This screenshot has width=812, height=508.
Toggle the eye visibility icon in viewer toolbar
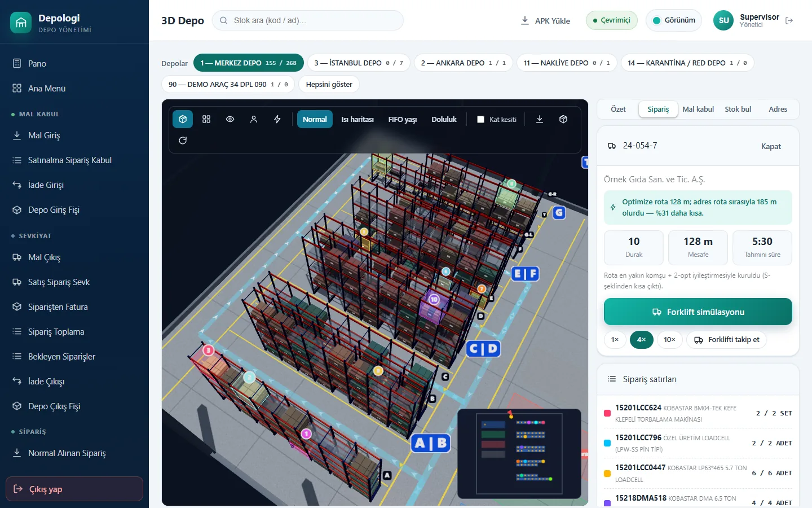click(x=230, y=119)
